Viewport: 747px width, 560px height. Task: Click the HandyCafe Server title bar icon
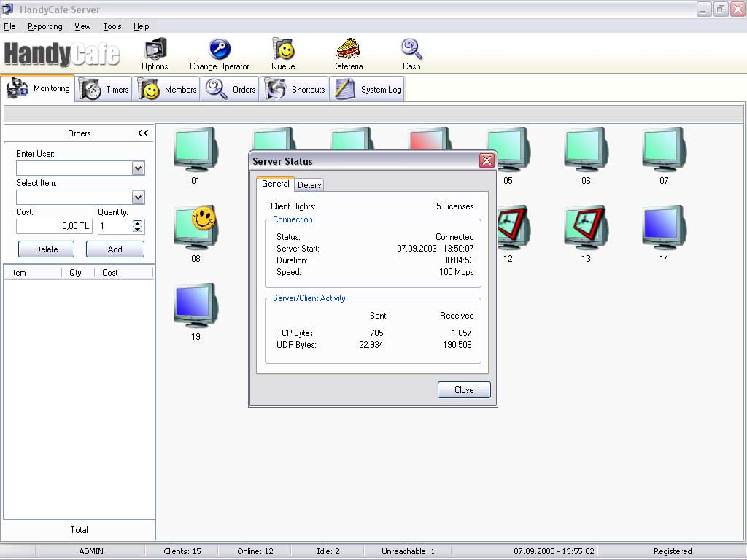coord(7,9)
